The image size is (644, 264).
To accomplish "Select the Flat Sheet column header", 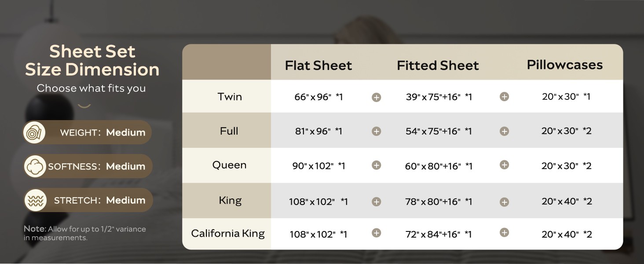I will click(x=318, y=66).
